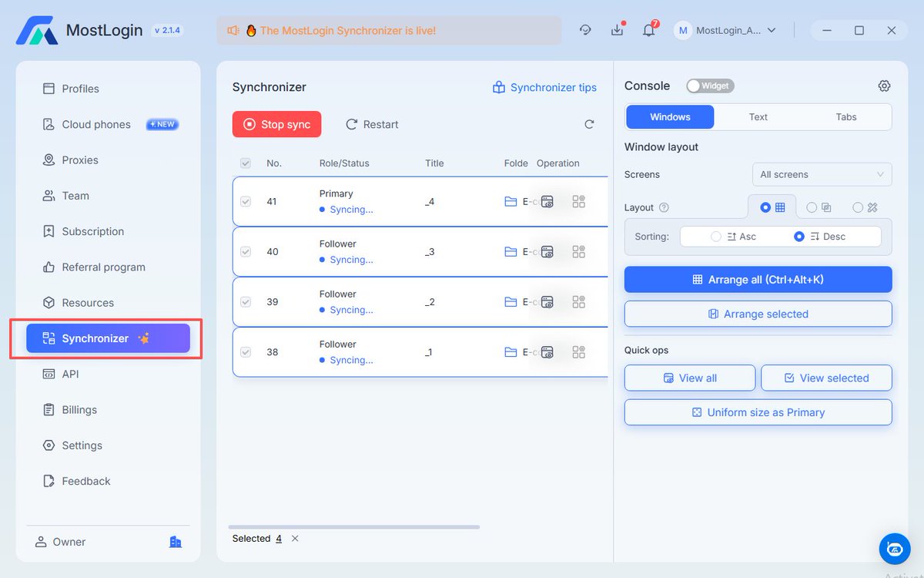Image resolution: width=924 pixels, height=578 pixels.
Task: Click the grid-settings icon in row 40
Action: click(x=579, y=251)
